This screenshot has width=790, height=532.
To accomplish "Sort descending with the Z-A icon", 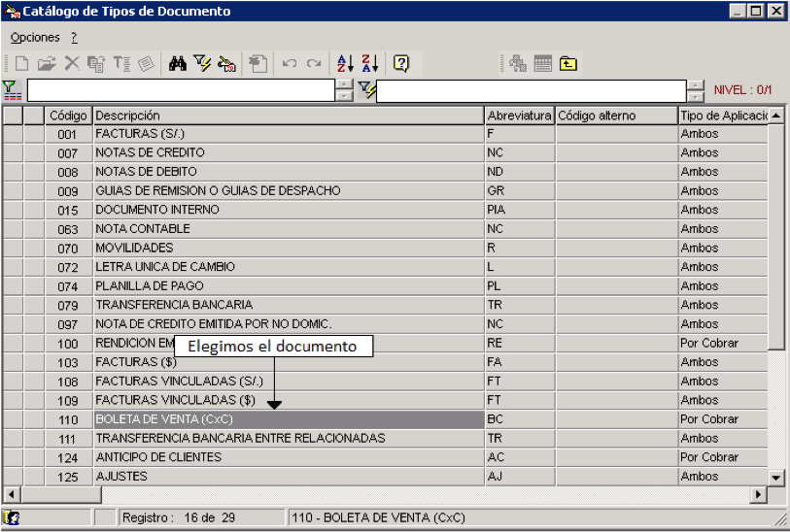I will (370, 63).
